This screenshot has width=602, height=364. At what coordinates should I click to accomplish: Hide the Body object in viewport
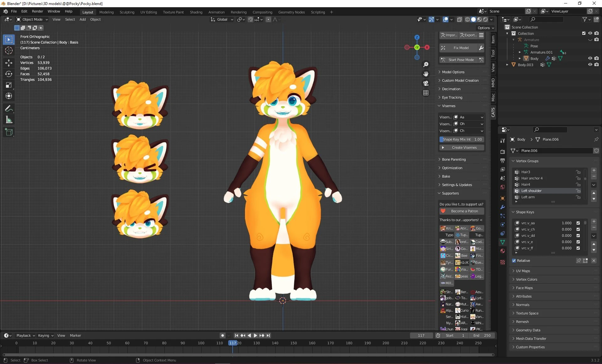coord(590,58)
